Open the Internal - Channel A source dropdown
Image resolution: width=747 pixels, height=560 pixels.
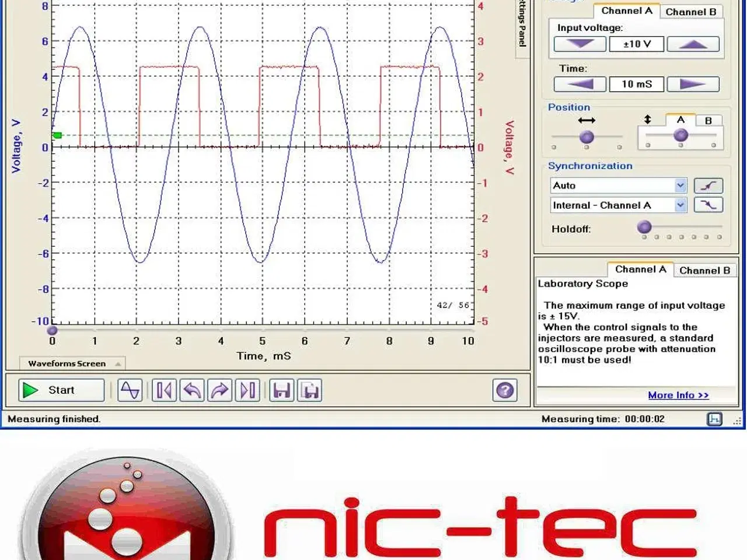[680, 205]
